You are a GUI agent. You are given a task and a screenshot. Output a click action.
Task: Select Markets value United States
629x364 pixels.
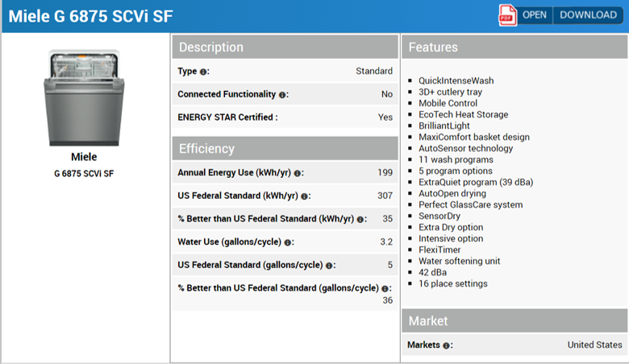[595, 345]
